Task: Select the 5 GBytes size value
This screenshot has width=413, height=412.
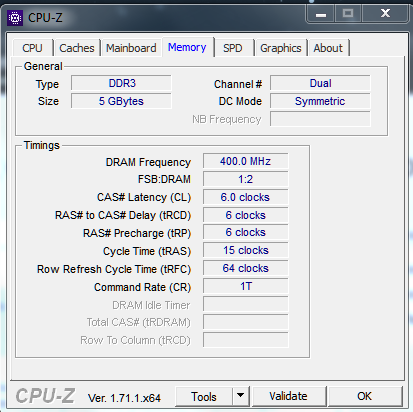Action: coord(121,101)
